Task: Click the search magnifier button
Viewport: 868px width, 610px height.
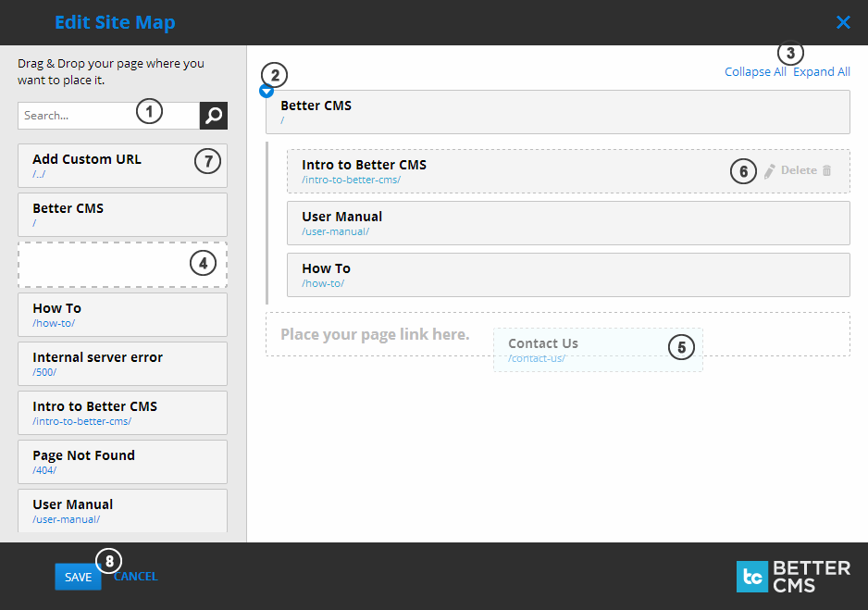Action: click(214, 116)
